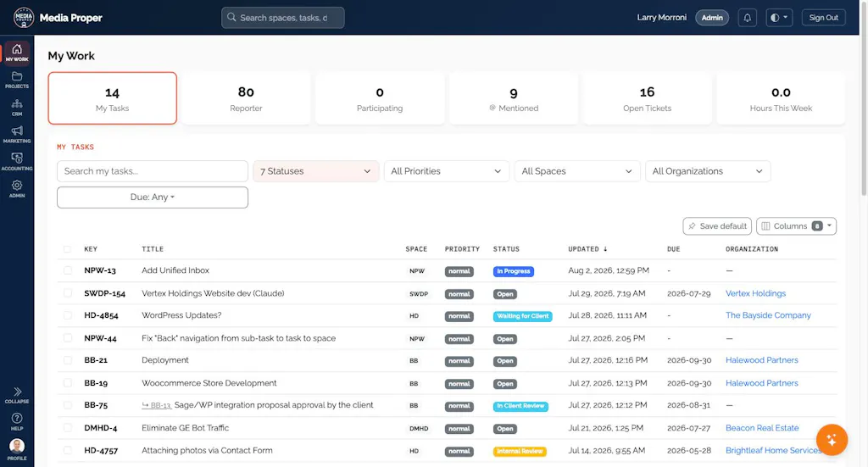
Task: Open the Projects sidebar icon
Action: (17, 80)
